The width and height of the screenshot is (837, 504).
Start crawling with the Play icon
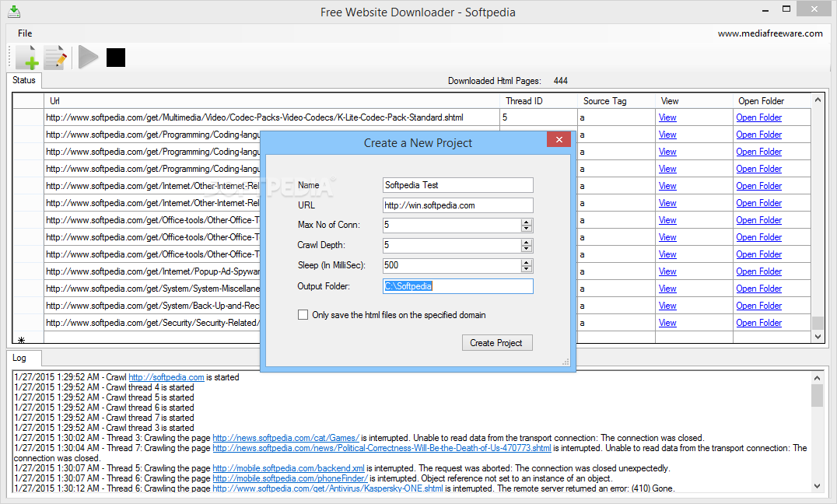pos(88,57)
